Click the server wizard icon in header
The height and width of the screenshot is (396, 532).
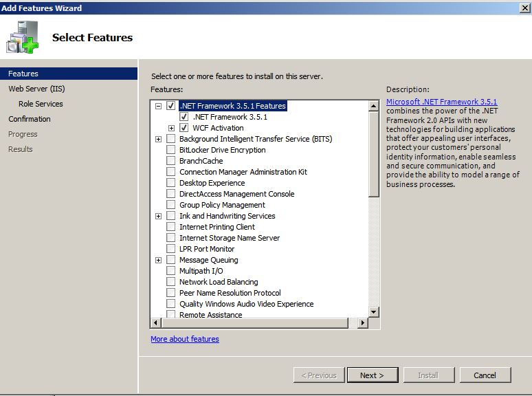23,37
